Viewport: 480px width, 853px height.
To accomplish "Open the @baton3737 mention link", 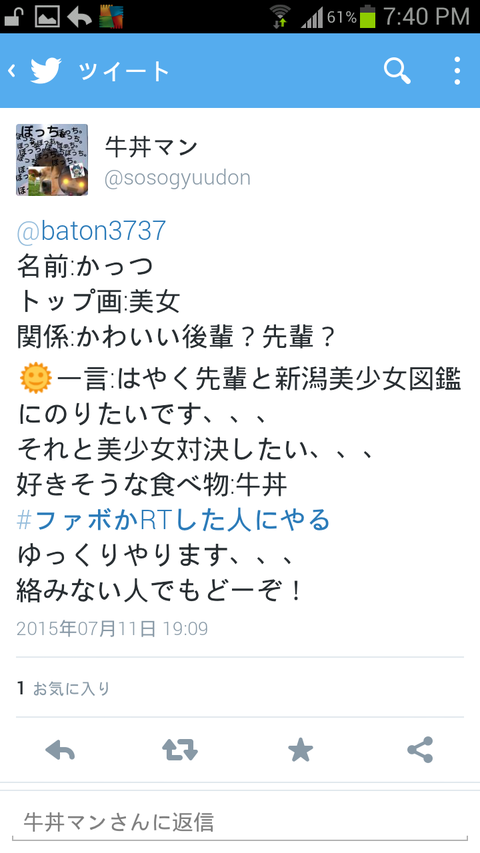I will pos(91,232).
